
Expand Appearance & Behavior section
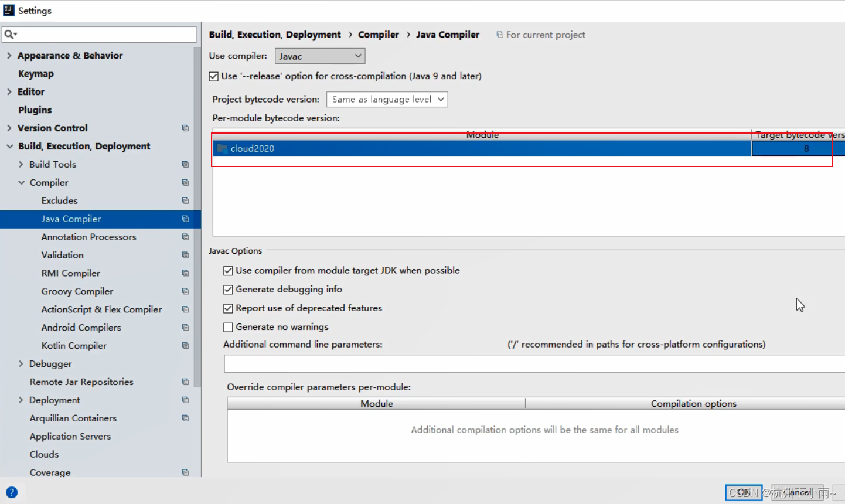[x=9, y=56]
